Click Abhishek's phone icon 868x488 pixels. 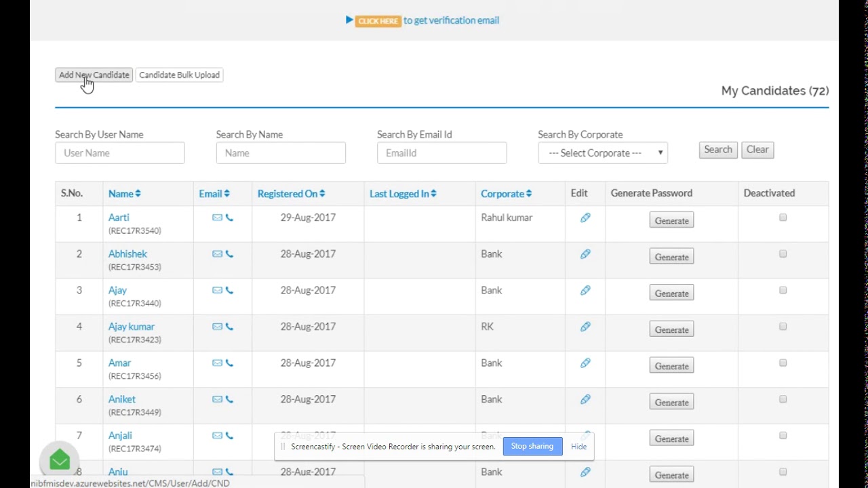point(229,254)
